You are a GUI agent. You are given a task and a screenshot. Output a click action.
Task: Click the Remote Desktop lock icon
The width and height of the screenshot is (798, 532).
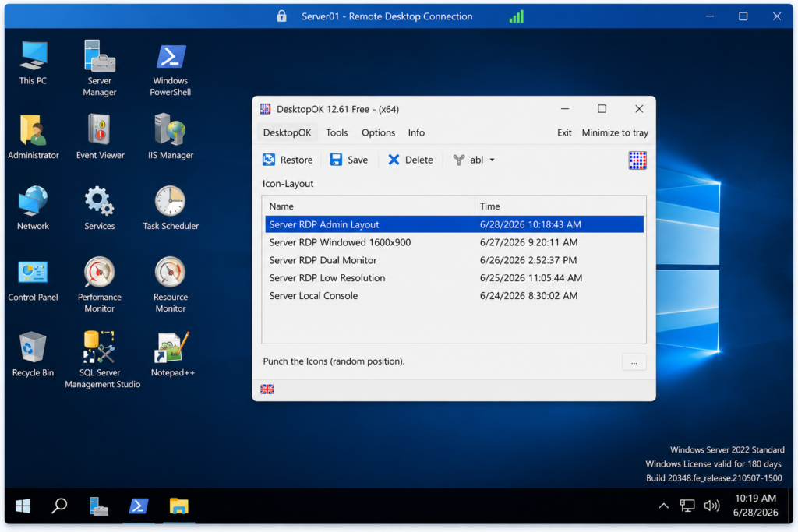(281, 16)
